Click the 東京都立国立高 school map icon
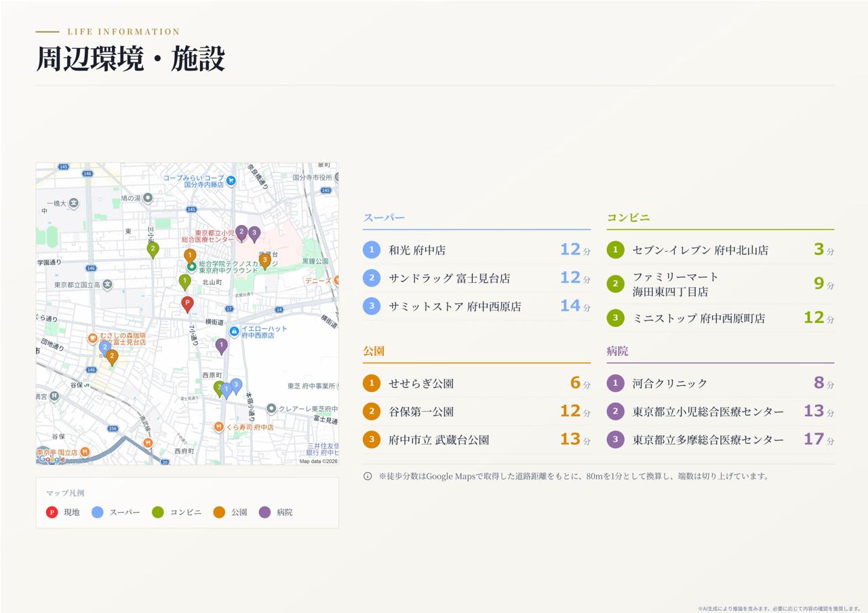 click(x=107, y=285)
